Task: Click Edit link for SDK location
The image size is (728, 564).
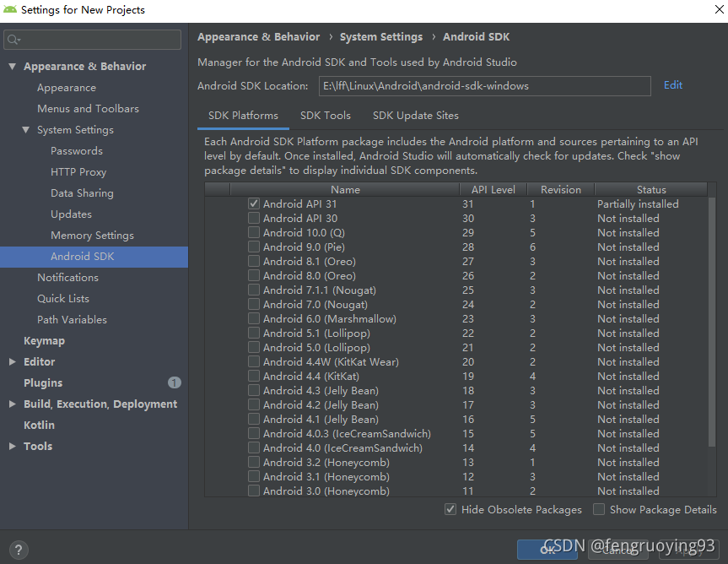Action: 673,85
